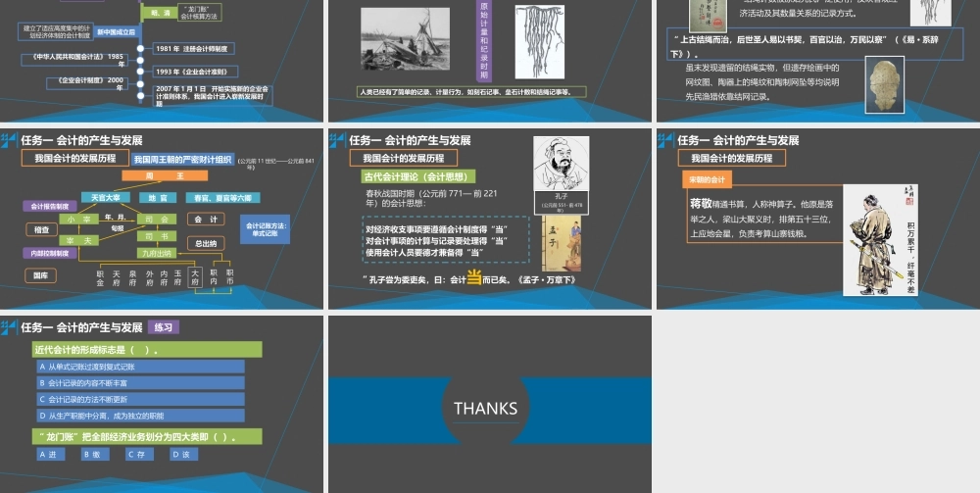Click the purple 内部控制制度 label
This screenshot has width=980, height=493.
(50, 253)
